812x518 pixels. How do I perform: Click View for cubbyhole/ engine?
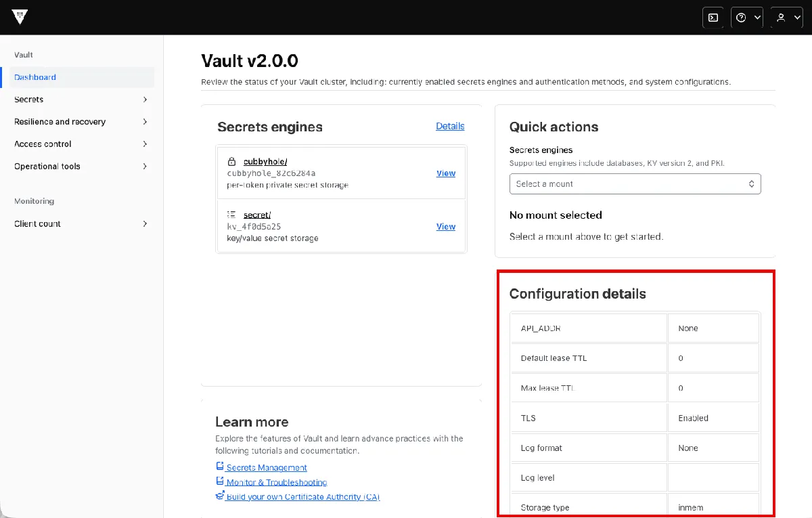(x=446, y=173)
